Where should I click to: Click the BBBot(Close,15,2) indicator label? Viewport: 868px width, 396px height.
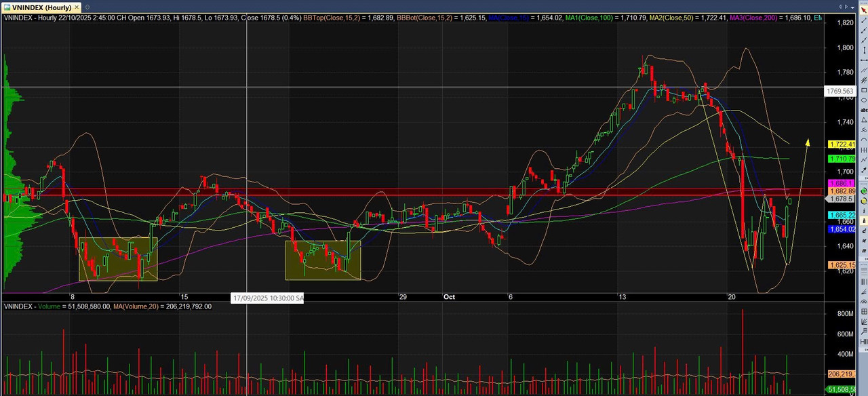click(424, 18)
